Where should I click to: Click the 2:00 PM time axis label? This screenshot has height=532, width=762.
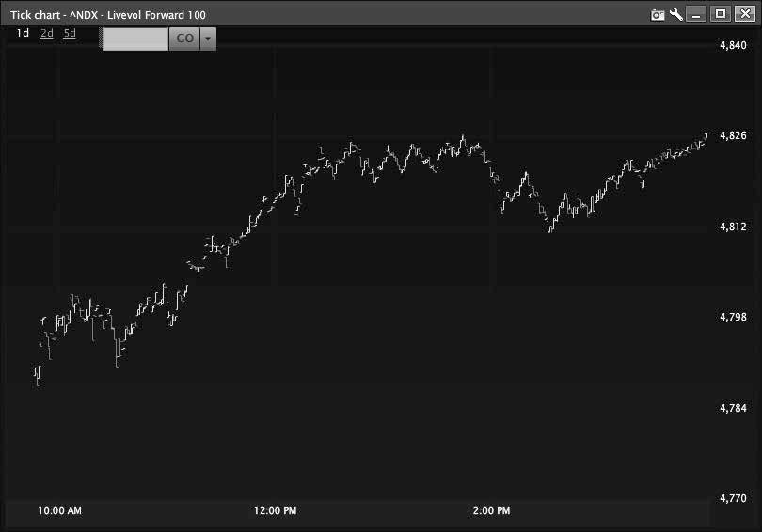click(x=491, y=510)
